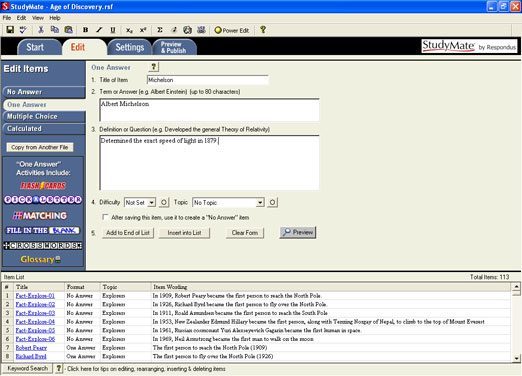The height and width of the screenshot is (376, 522).
Task: Run the spell check toolbar icon
Action: click(23, 30)
